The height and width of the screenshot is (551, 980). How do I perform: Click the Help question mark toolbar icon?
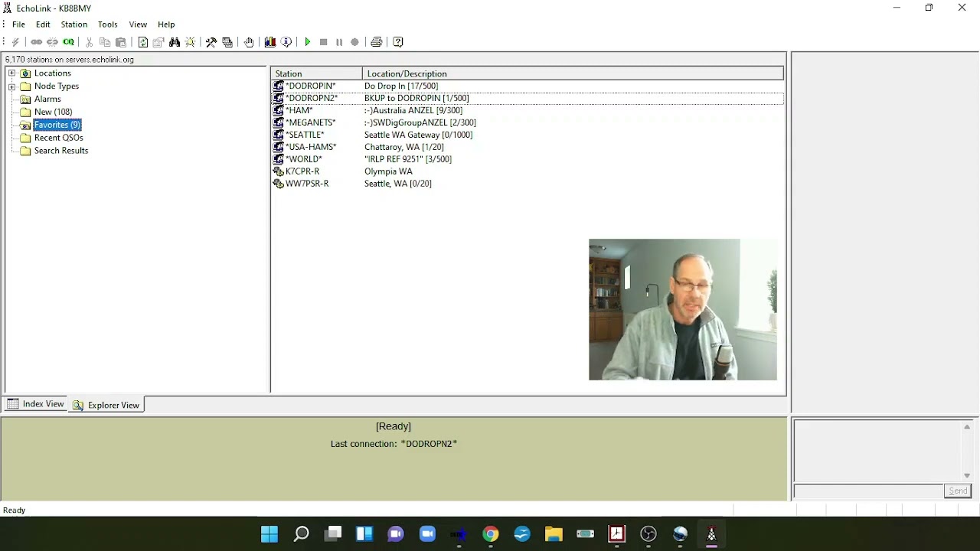point(398,42)
